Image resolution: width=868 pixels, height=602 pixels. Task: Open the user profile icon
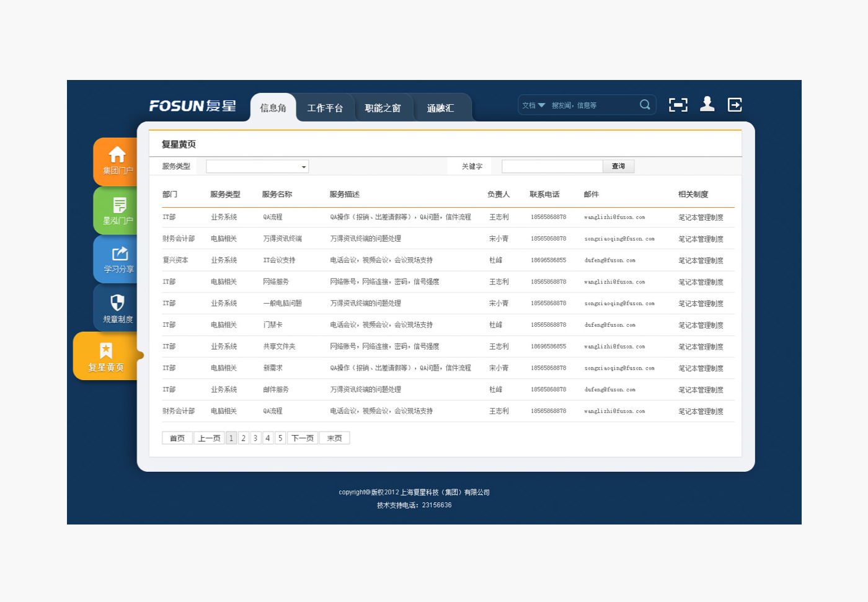(707, 104)
